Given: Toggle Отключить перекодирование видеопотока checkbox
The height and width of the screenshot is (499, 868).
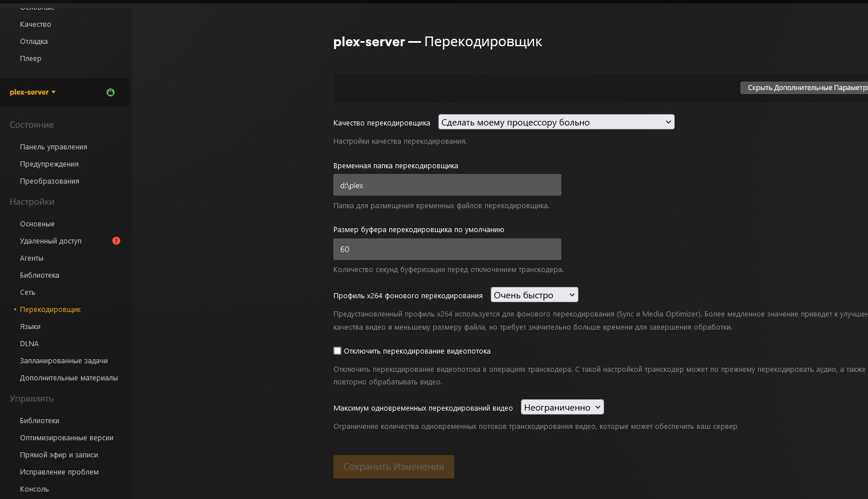Looking at the screenshot, I should coord(337,351).
